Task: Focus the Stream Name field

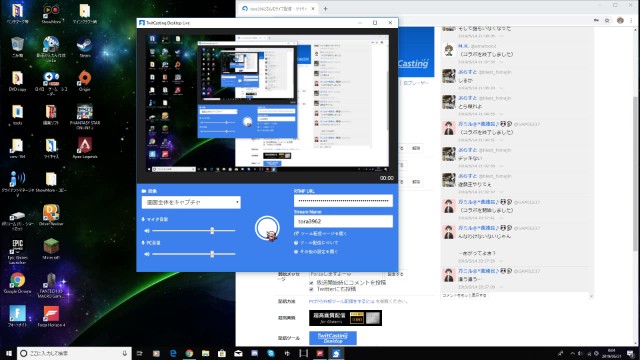Action: click(x=343, y=221)
